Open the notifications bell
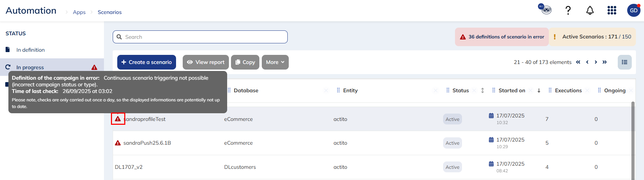The width and height of the screenshot is (644, 180). [x=590, y=10]
